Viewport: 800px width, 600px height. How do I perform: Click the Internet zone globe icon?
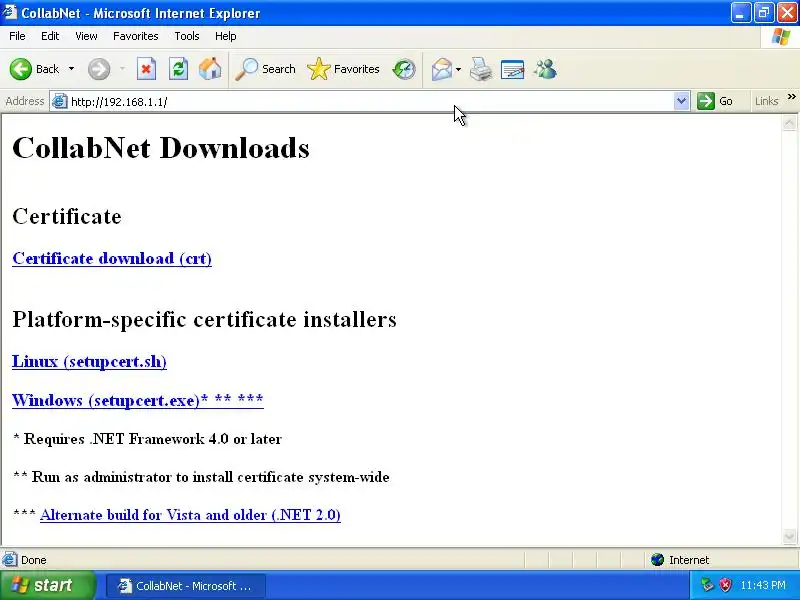[x=657, y=560]
